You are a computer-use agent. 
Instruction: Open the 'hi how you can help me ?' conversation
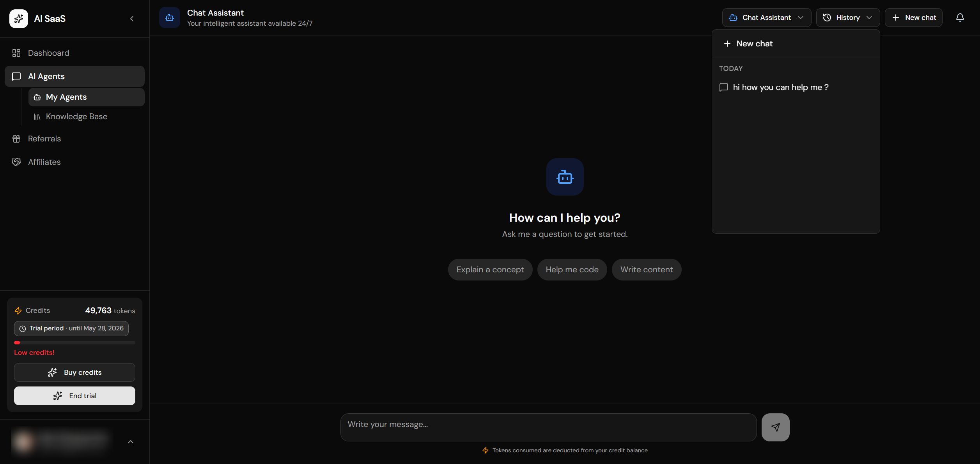[x=796, y=87]
